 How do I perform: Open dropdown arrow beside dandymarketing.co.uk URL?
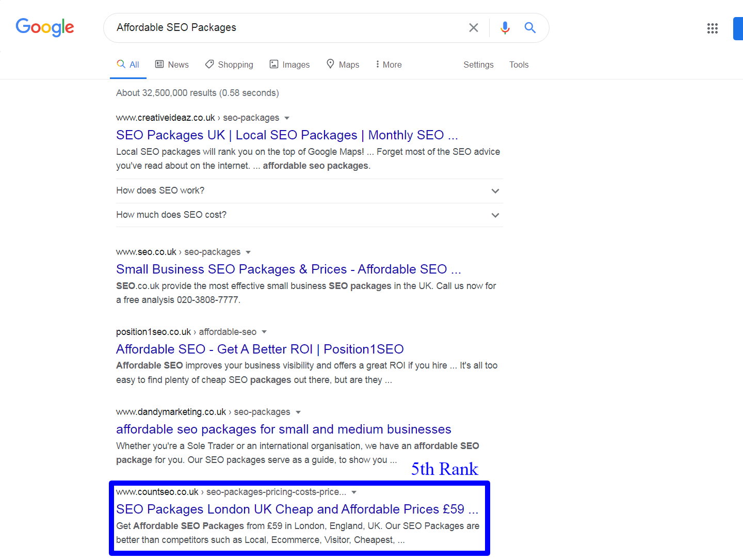click(298, 412)
